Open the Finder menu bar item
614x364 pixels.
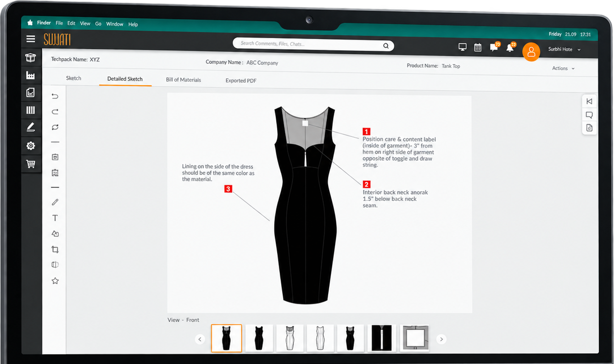click(x=44, y=23)
